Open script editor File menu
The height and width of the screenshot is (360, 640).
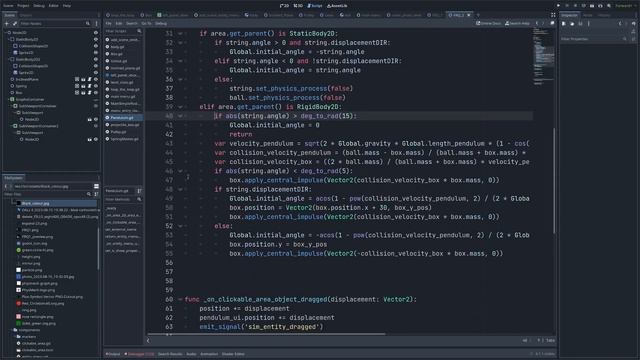pyautogui.click(x=109, y=23)
